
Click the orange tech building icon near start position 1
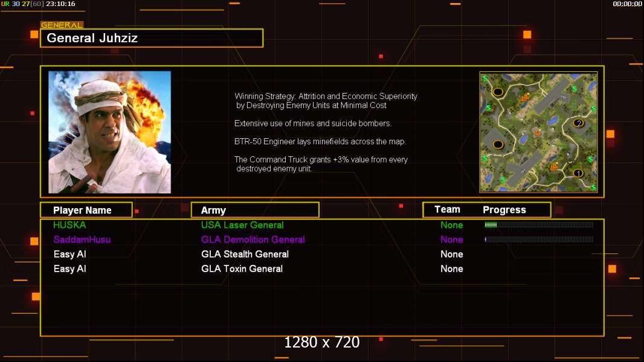coord(554,167)
